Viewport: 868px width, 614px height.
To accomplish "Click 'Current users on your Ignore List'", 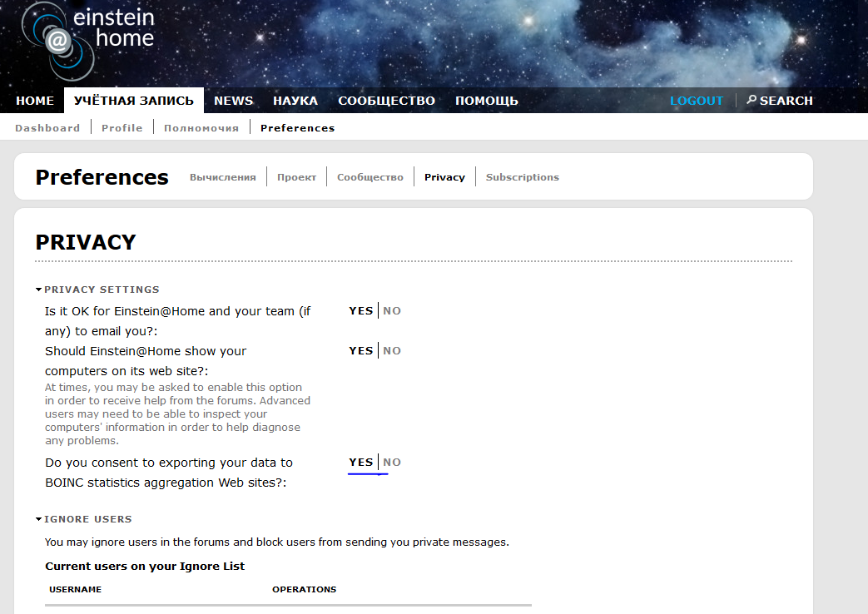I will coord(145,566).
